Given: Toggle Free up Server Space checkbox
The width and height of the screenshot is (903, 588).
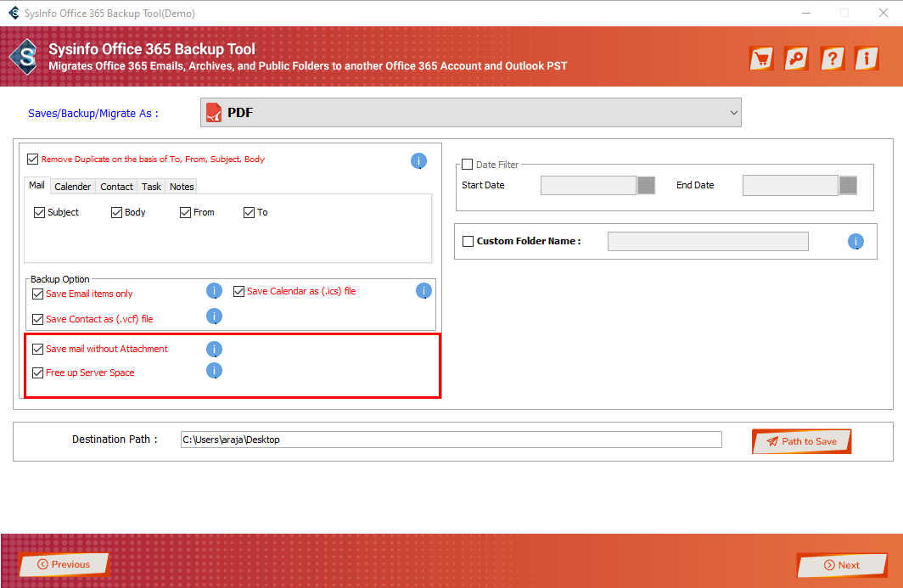Looking at the screenshot, I should coord(38,372).
